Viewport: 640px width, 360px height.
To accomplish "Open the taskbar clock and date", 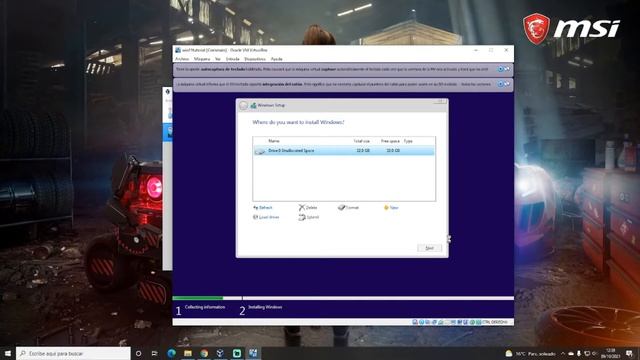I will 611,353.
